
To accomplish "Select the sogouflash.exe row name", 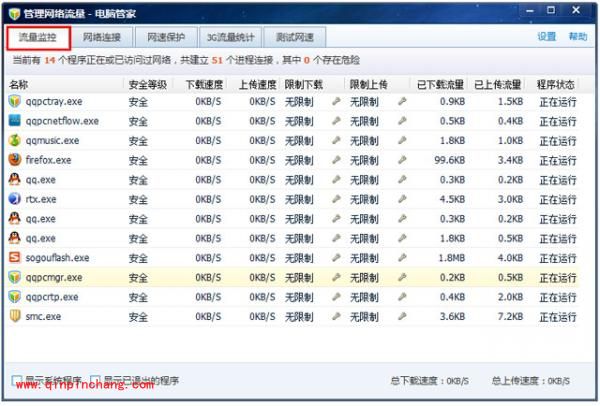I will [x=57, y=258].
